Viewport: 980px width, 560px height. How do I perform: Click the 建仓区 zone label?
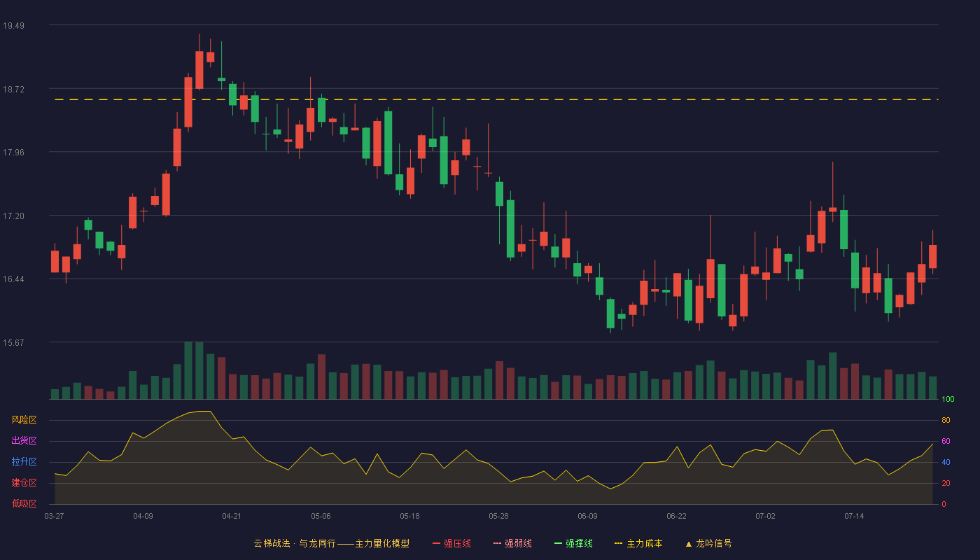click(x=24, y=483)
